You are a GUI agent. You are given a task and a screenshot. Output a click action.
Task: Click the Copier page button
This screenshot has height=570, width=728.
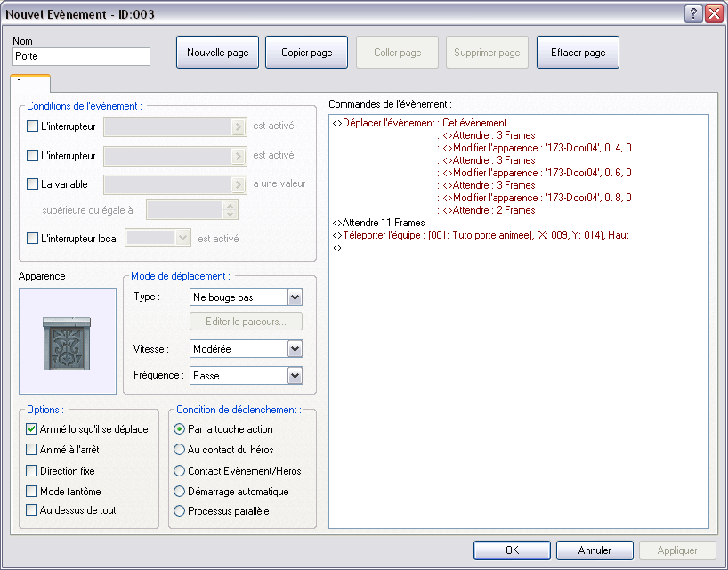click(x=306, y=52)
